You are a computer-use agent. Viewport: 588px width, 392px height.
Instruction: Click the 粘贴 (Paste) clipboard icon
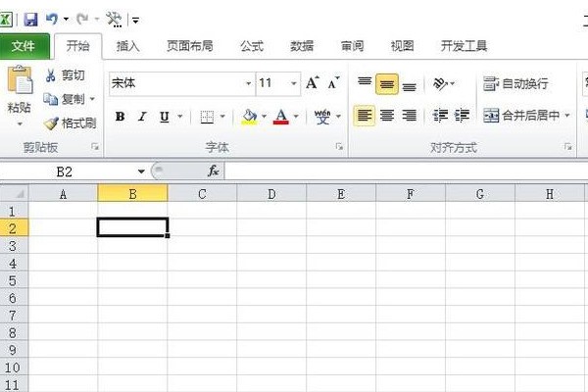pos(20,80)
